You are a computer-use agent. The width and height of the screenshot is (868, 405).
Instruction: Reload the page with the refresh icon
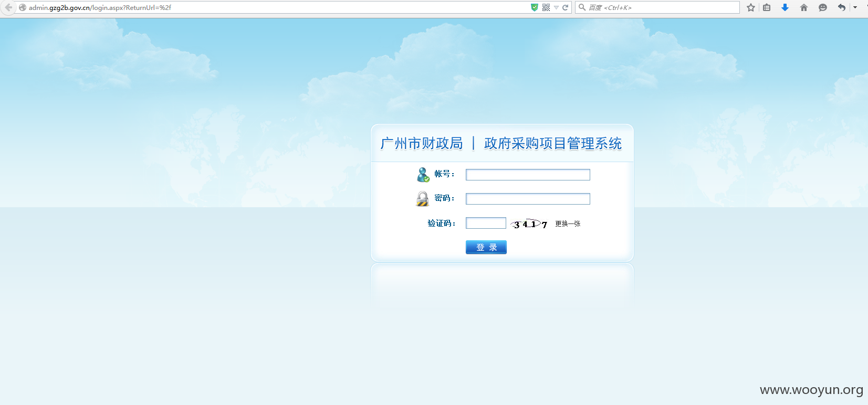566,7
